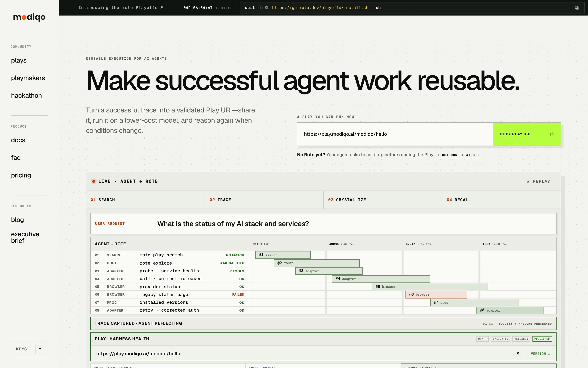This screenshot has height=368, width=588.
Task: Open the play URL arrow icon
Action: (518, 353)
